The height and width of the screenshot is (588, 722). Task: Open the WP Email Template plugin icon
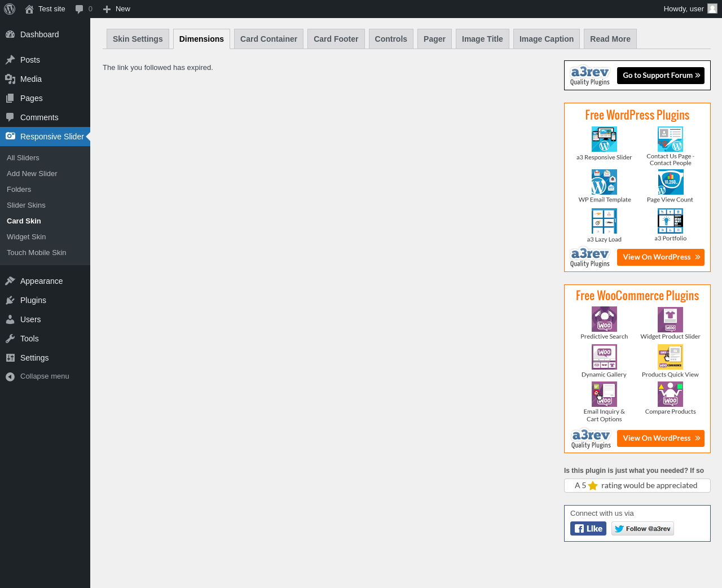point(604,182)
